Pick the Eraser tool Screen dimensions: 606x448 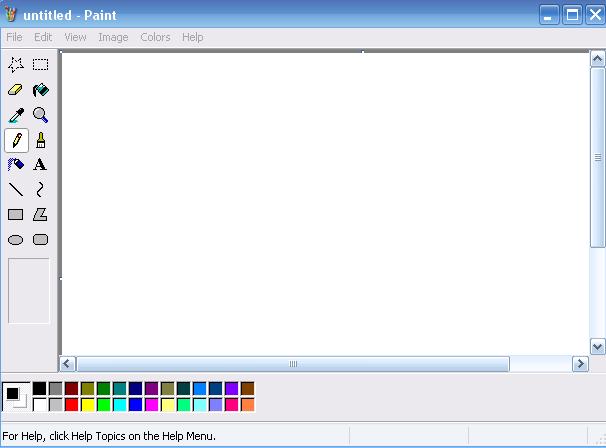point(16,90)
